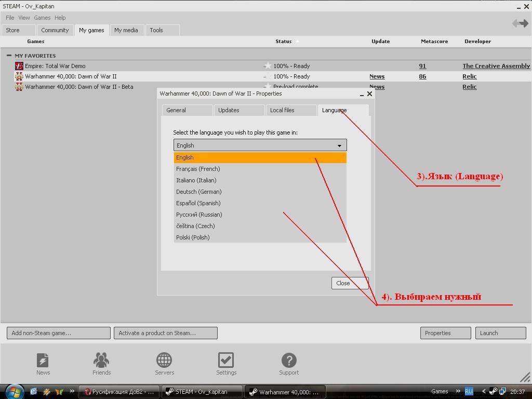Minimize the Properties dialog
532x399 pixels.
(x=362, y=95)
